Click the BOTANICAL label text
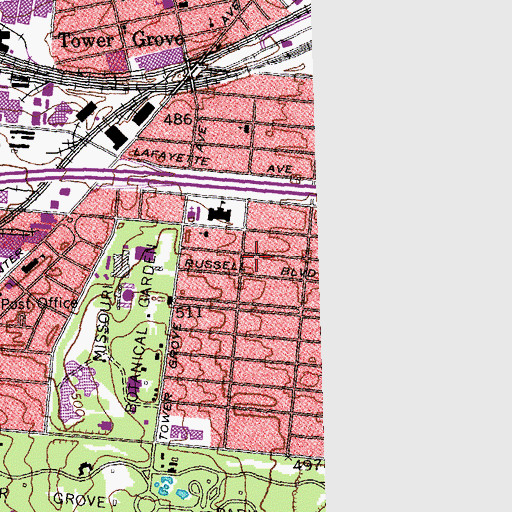 click(x=137, y=369)
